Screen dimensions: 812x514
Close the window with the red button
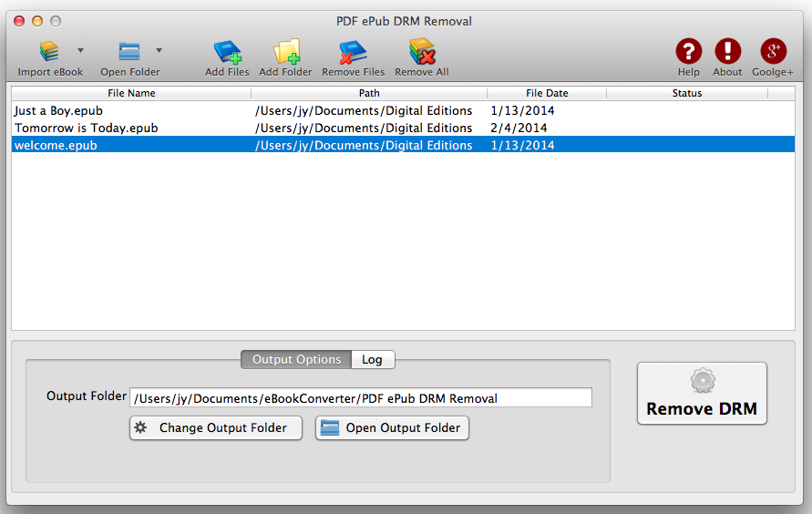click(x=19, y=21)
